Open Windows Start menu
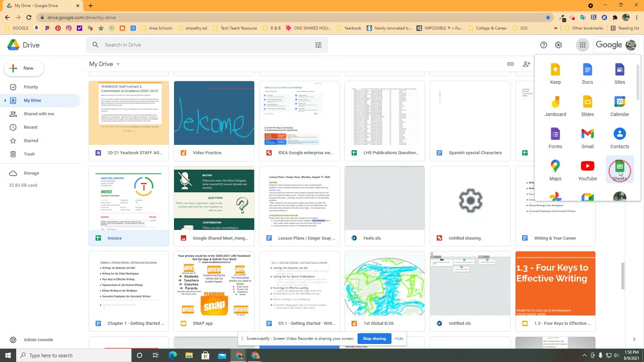Viewport: 644px width, 362px height. [x=8, y=355]
